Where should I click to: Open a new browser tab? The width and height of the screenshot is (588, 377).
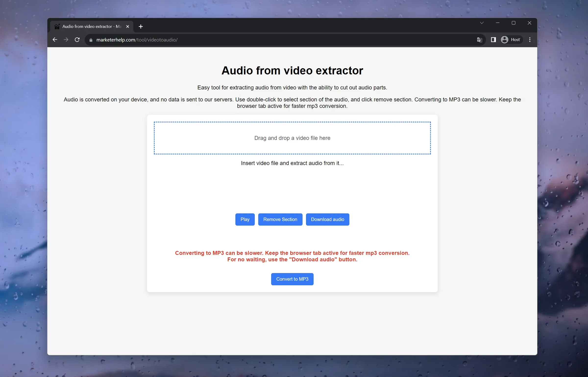pyautogui.click(x=140, y=26)
